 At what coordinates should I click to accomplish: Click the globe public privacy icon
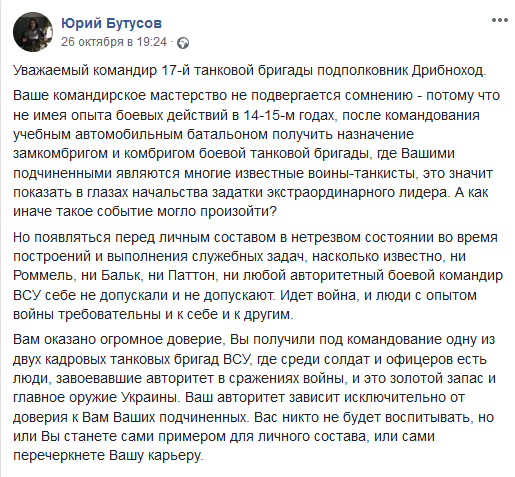point(183,43)
